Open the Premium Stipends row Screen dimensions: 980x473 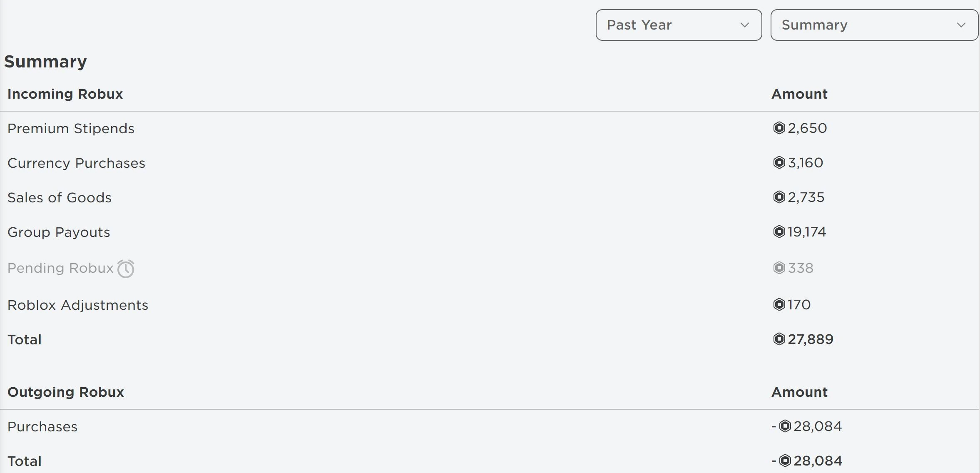[x=71, y=129]
